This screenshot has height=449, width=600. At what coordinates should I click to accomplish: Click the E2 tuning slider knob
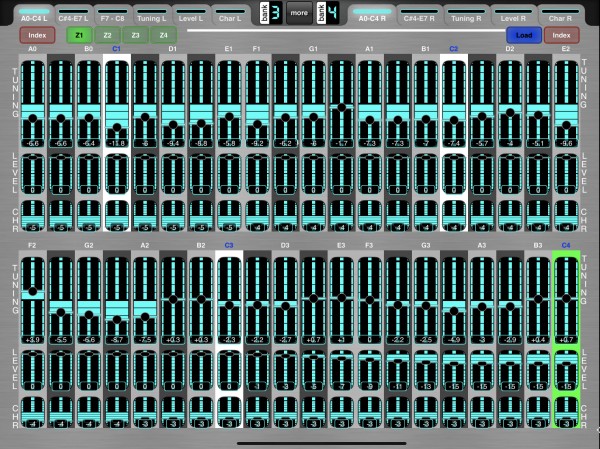coord(566,125)
